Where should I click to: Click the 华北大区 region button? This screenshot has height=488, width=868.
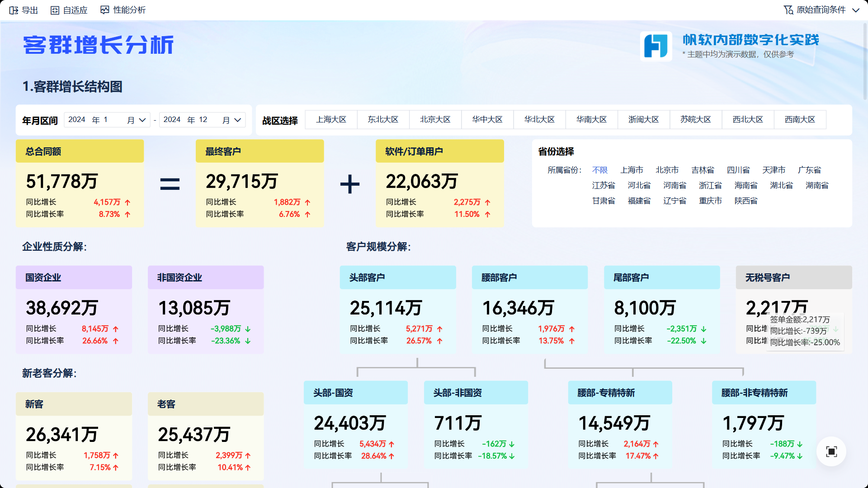point(539,119)
